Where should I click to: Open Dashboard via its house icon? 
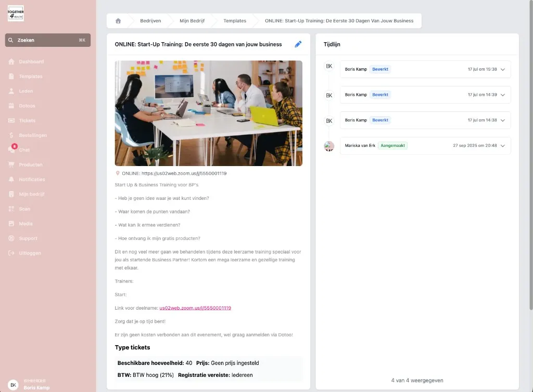point(11,61)
